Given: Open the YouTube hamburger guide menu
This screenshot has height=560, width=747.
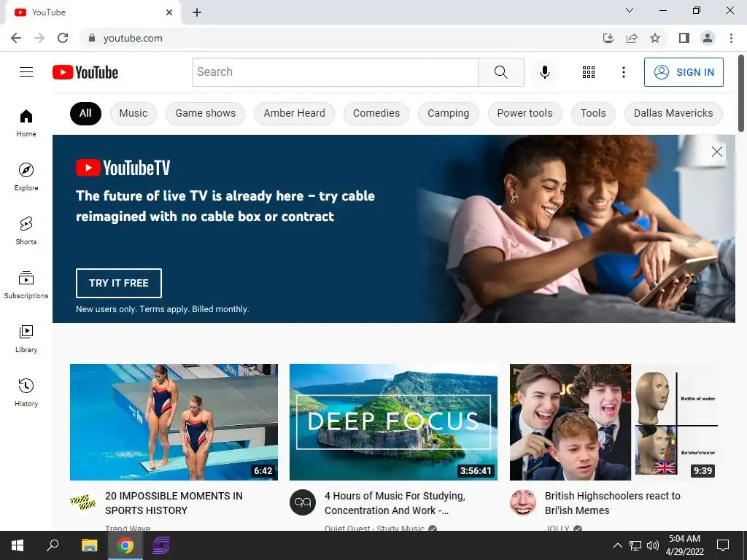Looking at the screenshot, I should click(26, 72).
